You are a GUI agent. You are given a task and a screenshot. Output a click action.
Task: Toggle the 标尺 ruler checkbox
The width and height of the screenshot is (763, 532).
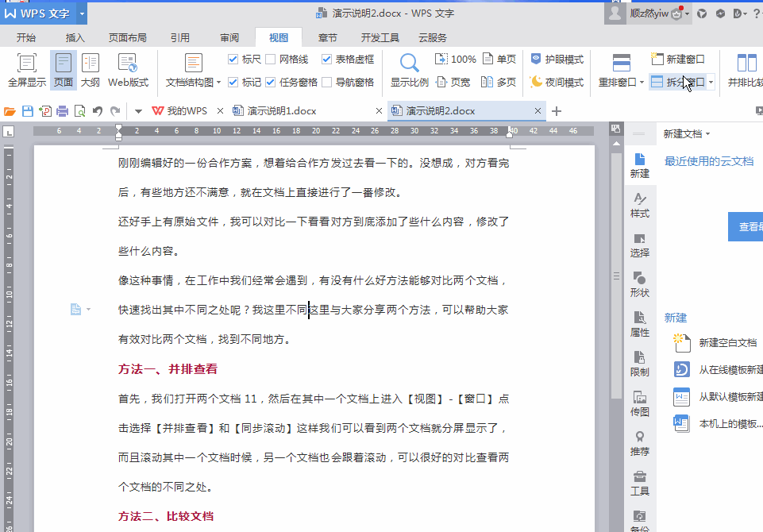pos(233,60)
